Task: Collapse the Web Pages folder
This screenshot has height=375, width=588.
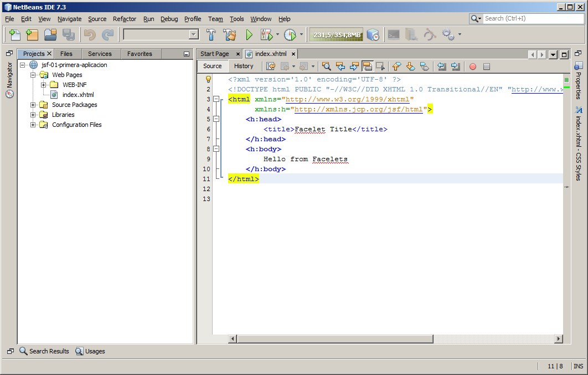Action: [33, 75]
